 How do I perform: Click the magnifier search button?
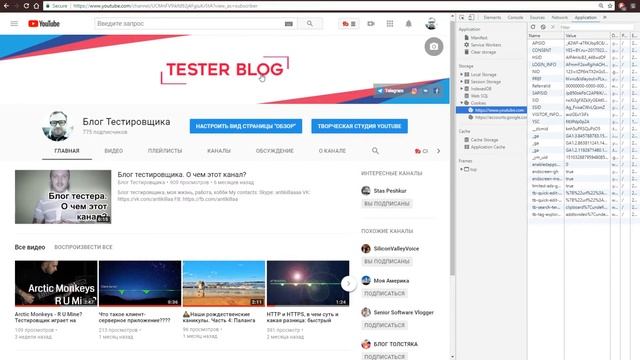[310, 24]
